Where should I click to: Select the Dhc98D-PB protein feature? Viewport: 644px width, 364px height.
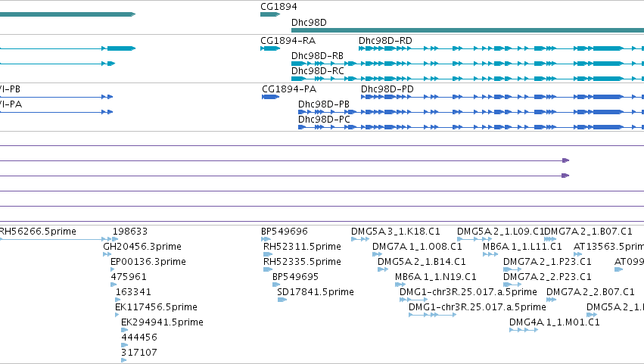point(471,112)
